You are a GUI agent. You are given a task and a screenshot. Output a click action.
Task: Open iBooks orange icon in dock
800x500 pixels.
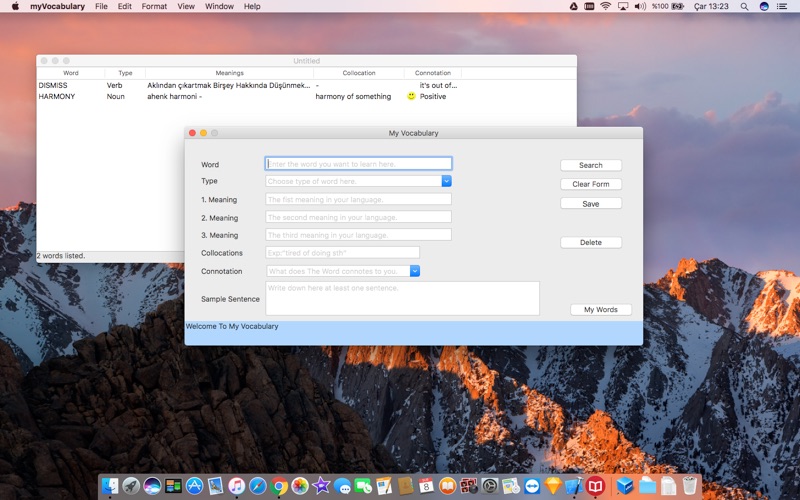447,486
